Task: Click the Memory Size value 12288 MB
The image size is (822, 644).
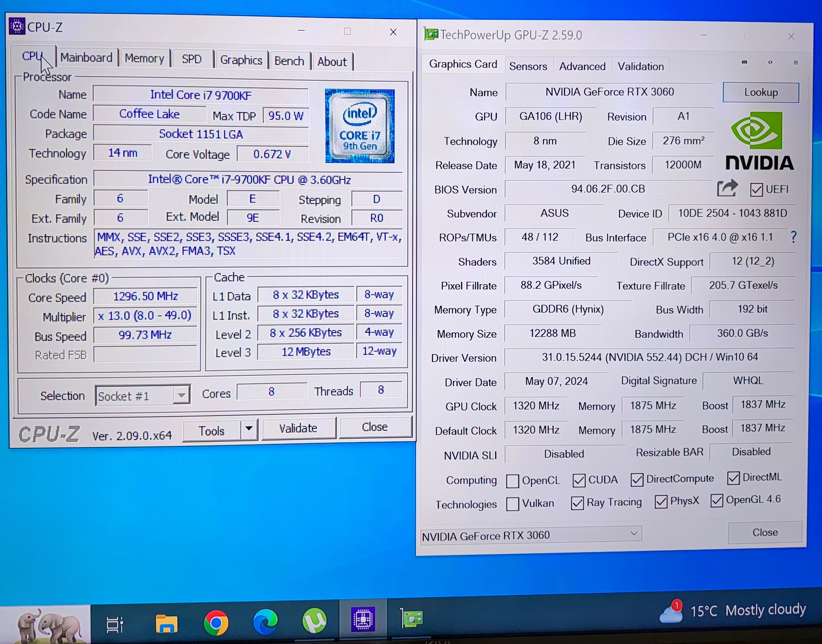Action: pos(553,333)
